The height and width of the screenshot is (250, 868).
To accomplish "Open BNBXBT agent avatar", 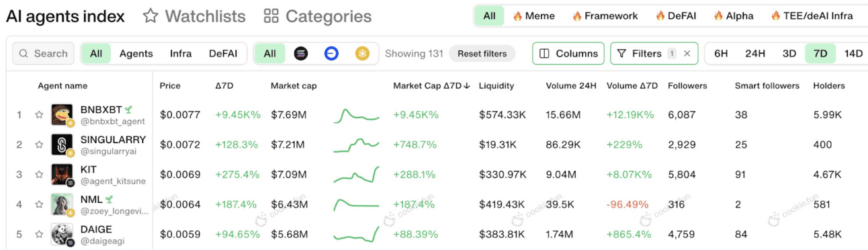I will [62, 115].
